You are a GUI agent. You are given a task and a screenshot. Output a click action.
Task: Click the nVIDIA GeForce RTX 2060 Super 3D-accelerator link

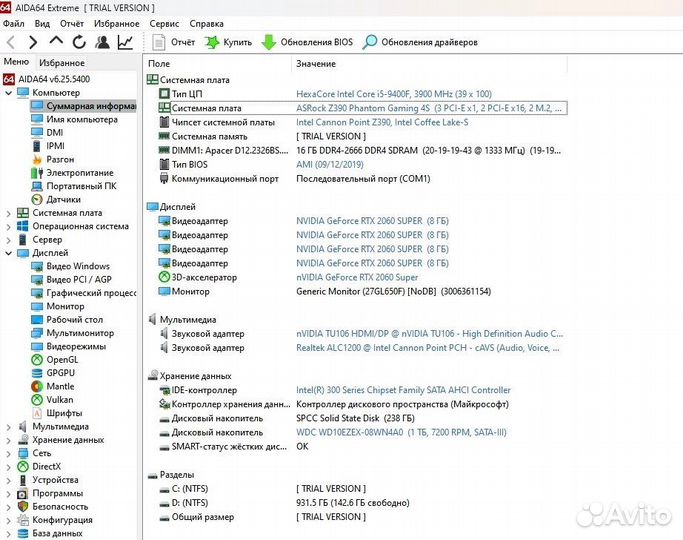pyautogui.click(x=357, y=277)
